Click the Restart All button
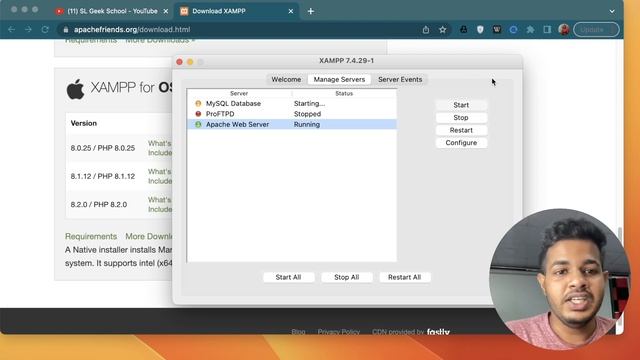 (404, 277)
